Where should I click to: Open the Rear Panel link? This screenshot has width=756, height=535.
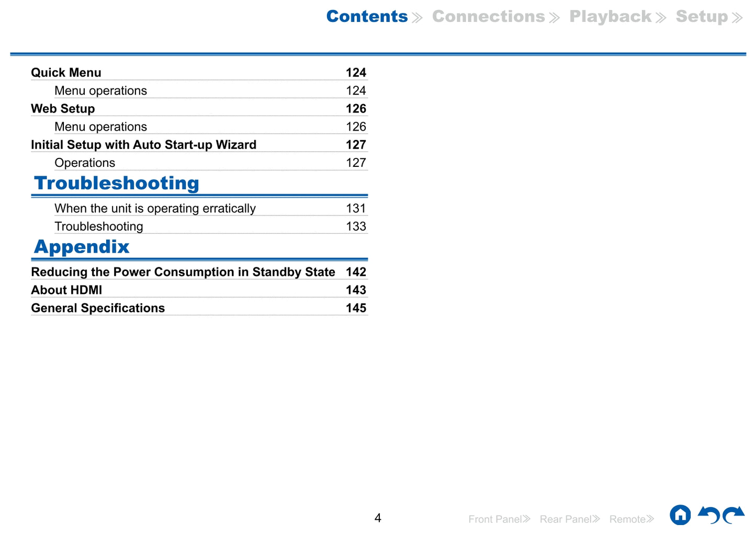click(569, 519)
